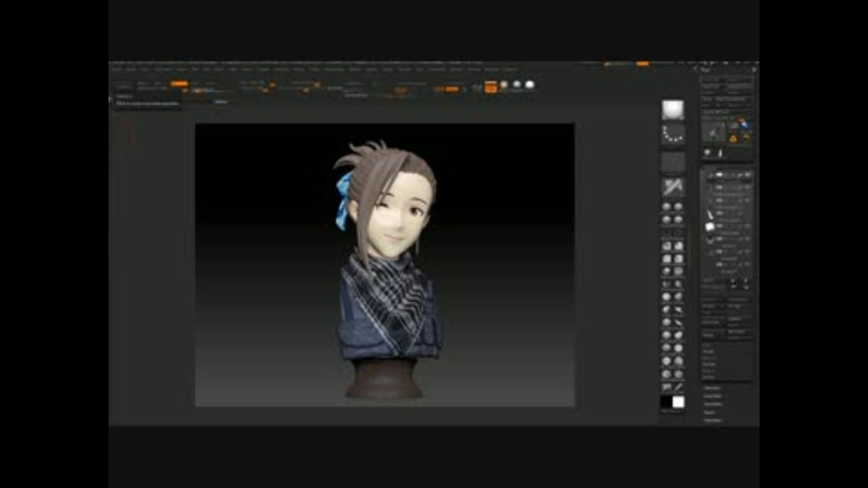Expand the last collapsed section in Tool palette
Viewport: 868px width, 488px height.
(714, 420)
